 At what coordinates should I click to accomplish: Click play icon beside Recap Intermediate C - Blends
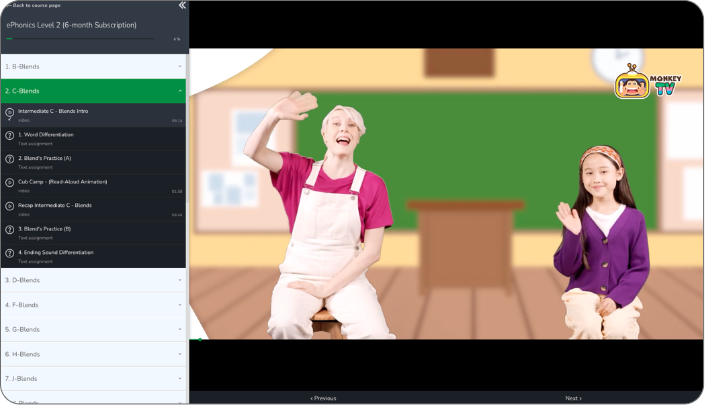tap(9, 208)
